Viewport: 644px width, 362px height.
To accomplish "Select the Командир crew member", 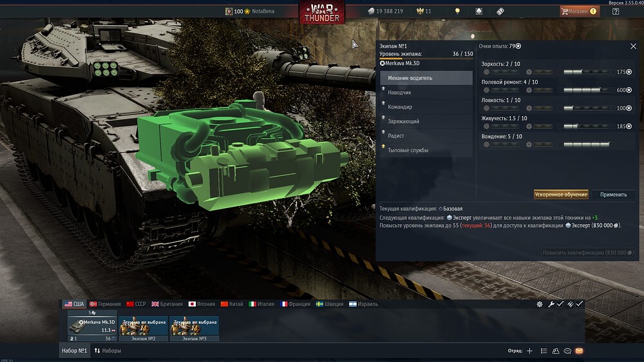I will [426, 107].
